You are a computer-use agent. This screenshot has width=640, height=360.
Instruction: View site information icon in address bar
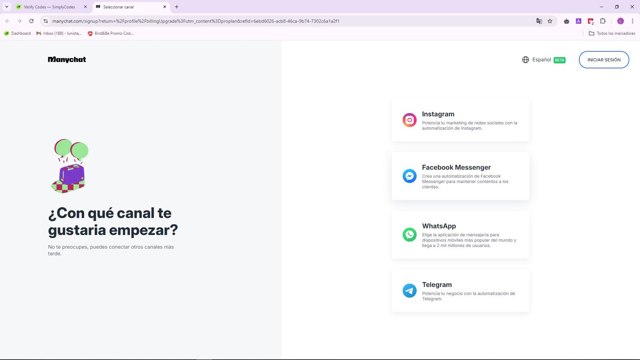(x=45, y=21)
